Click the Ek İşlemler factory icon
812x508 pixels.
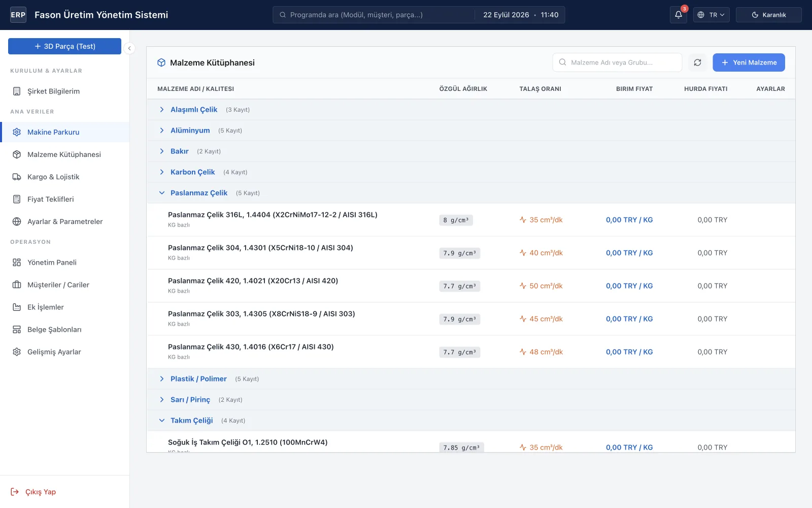[x=17, y=307]
